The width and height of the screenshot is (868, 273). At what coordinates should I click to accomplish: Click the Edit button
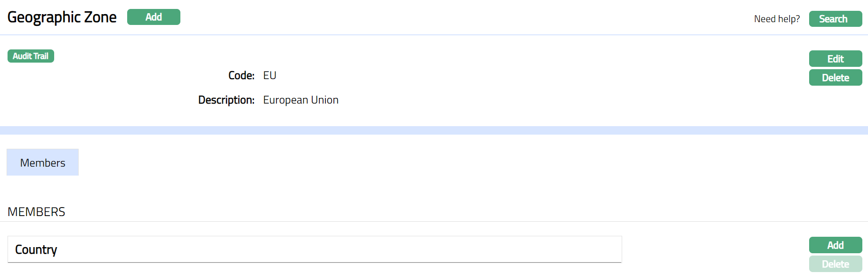pos(835,59)
